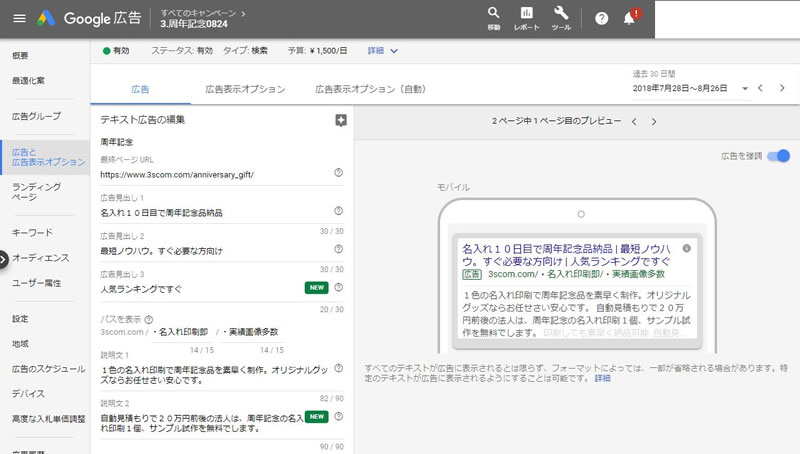This screenshot has height=454, width=800.
Task: Click the help question mark icon
Action: (601, 18)
